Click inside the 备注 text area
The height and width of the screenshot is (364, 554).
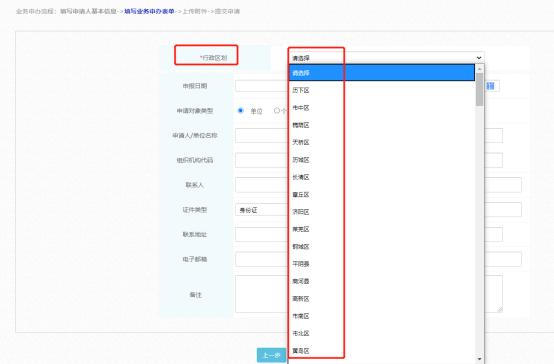tap(262, 294)
